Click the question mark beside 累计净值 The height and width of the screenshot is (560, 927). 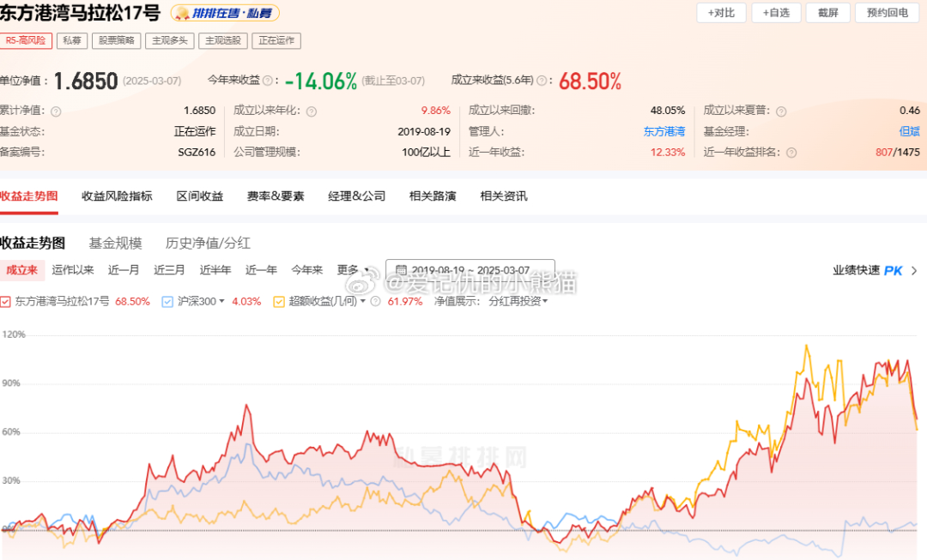coord(57,111)
